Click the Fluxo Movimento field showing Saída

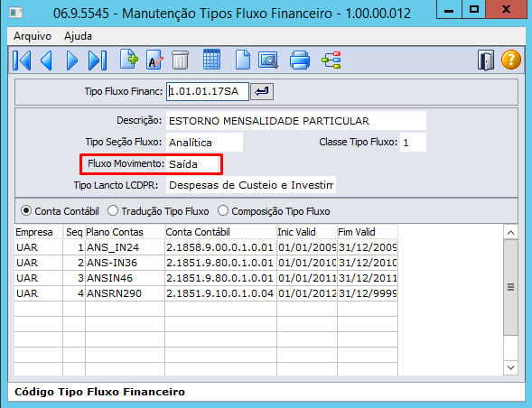click(x=192, y=164)
